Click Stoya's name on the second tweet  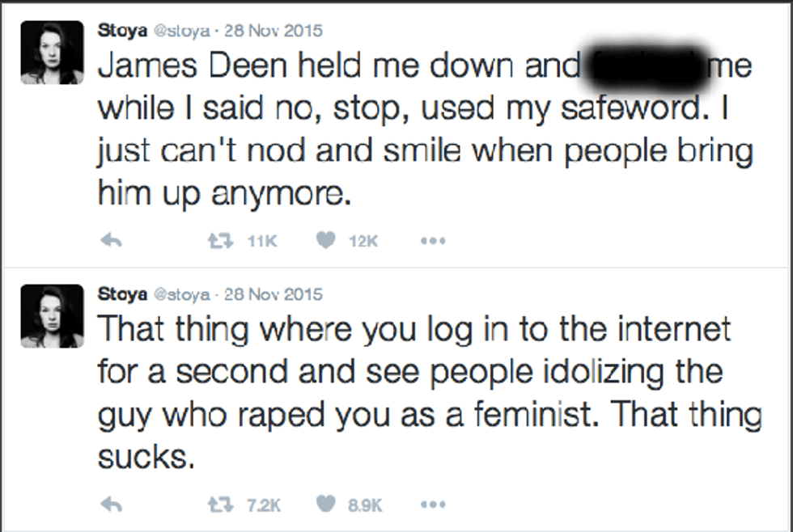[121, 294]
